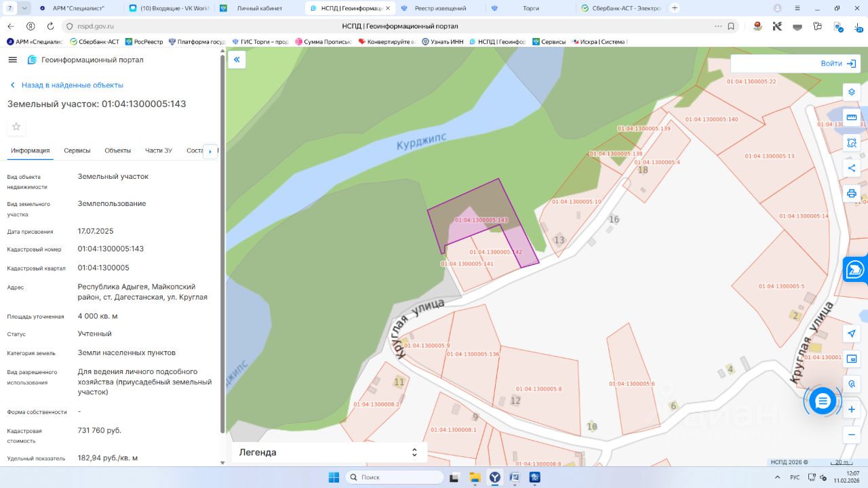
Task: Open the Реестр извещений browser tab
Action: click(441, 8)
